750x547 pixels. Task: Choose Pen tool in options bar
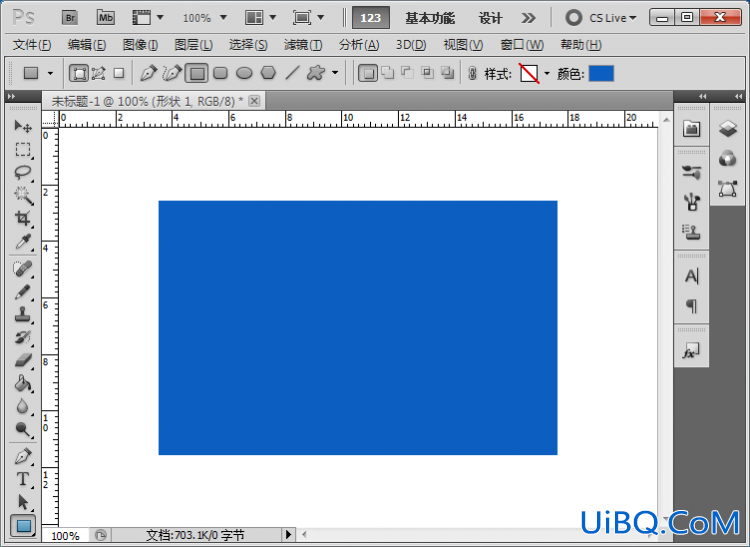pos(148,73)
